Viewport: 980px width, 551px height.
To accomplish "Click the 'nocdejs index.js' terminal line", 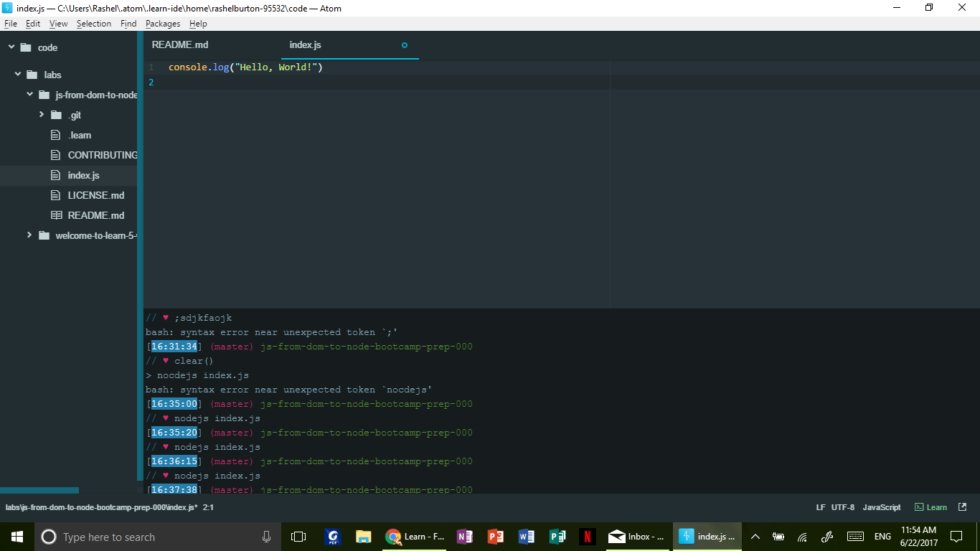I will pyautogui.click(x=197, y=375).
